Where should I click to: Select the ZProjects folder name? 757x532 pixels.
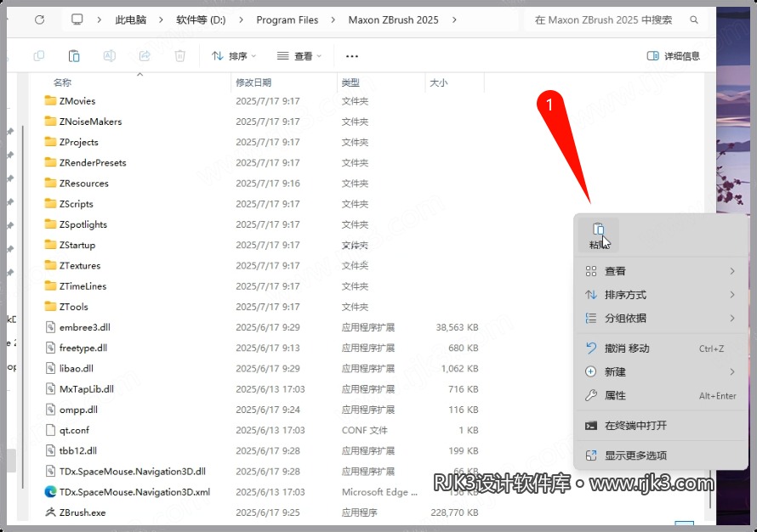tap(79, 142)
